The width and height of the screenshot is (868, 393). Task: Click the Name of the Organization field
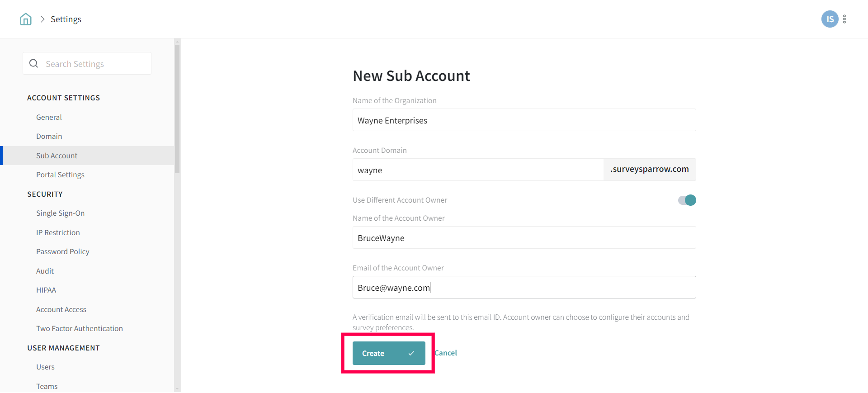(x=524, y=120)
